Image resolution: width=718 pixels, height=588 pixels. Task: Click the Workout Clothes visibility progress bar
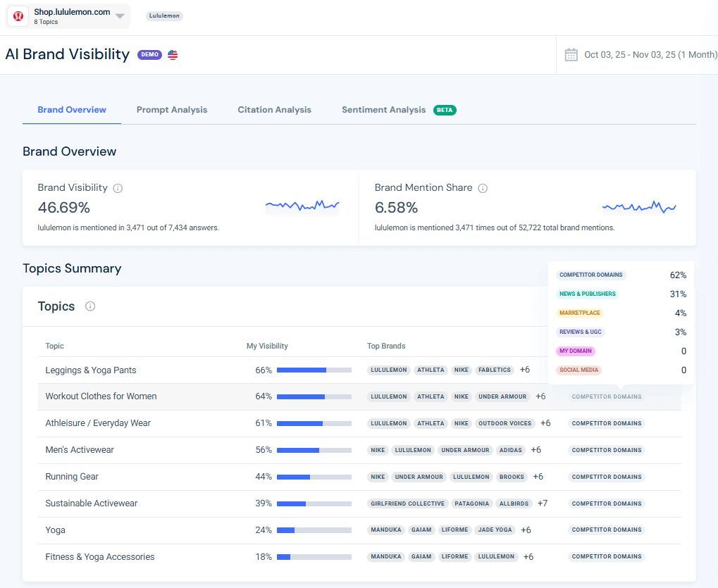click(314, 396)
